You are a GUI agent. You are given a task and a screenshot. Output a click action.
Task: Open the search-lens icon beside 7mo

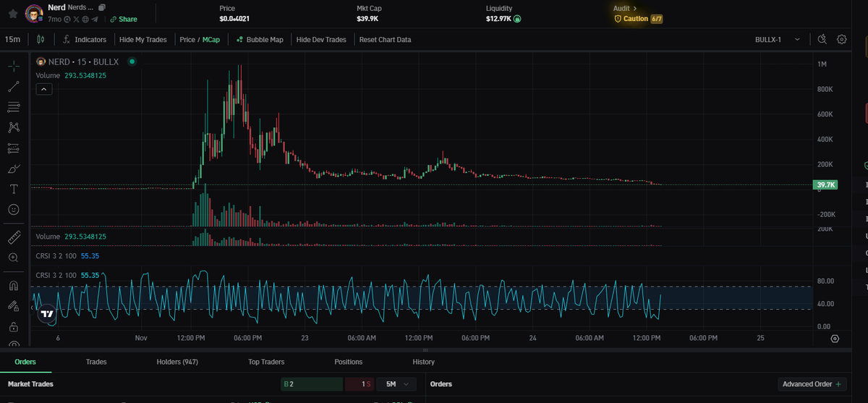[x=67, y=19]
